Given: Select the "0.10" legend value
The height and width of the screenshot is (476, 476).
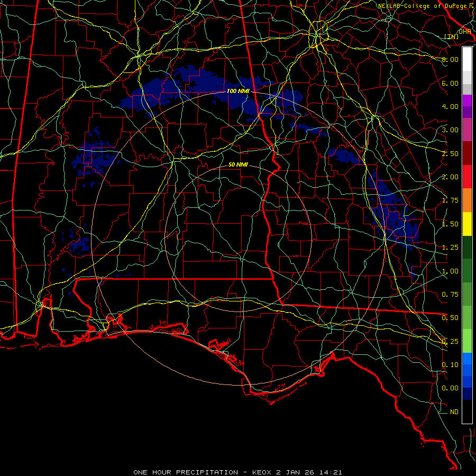Looking at the screenshot, I should click(450, 365).
